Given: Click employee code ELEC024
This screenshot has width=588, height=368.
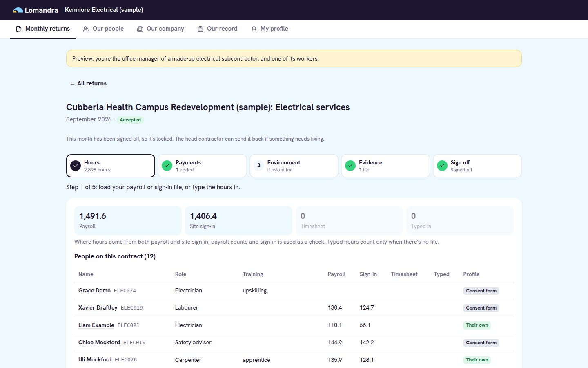Looking at the screenshot, I should (x=125, y=291).
